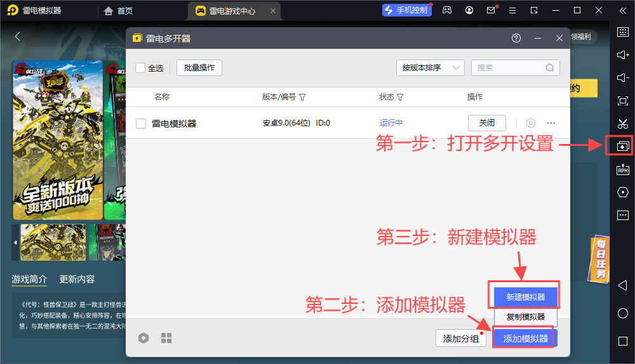Click the install APK icon
The image size is (635, 364).
click(623, 169)
